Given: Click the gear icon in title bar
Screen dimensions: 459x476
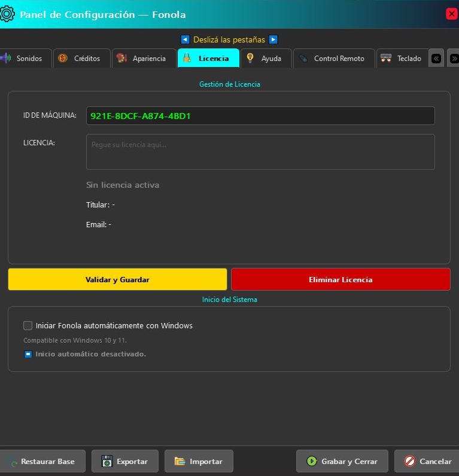Looking at the screenshot, I should tap(7, 14).
